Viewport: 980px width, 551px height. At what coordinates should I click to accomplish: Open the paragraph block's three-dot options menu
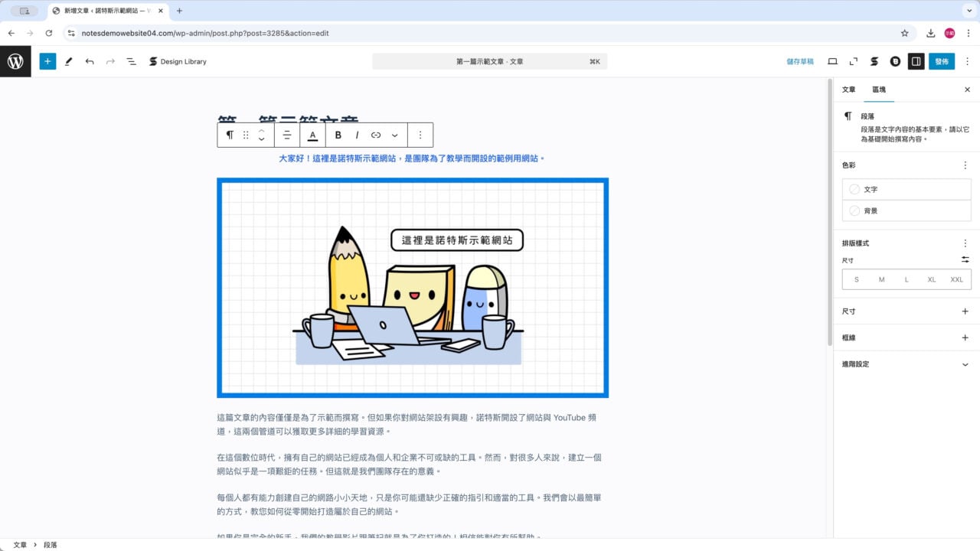[420, 135]
